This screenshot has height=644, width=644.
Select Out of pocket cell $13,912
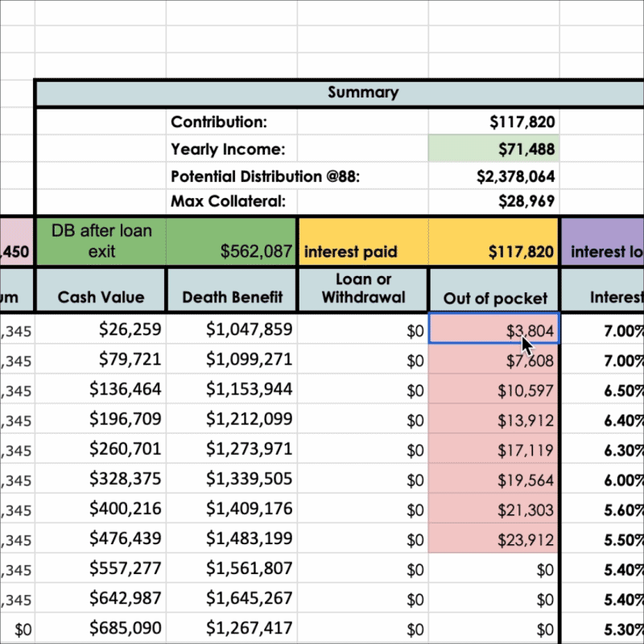(x=493, y=419)
